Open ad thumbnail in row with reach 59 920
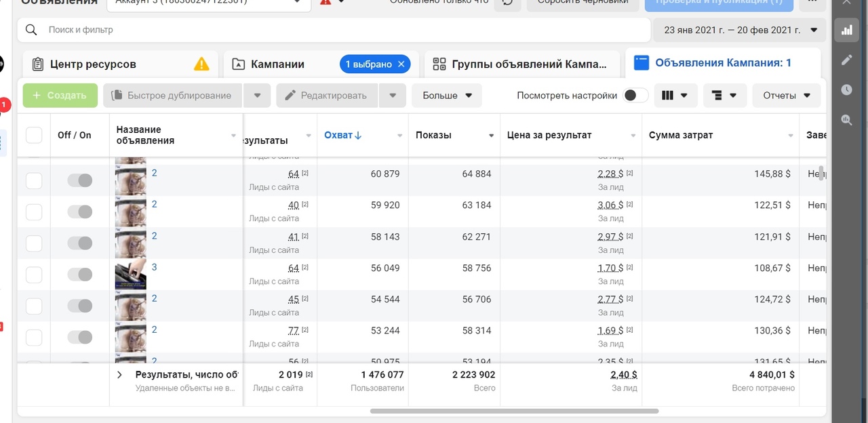 (x=131, y=211)
